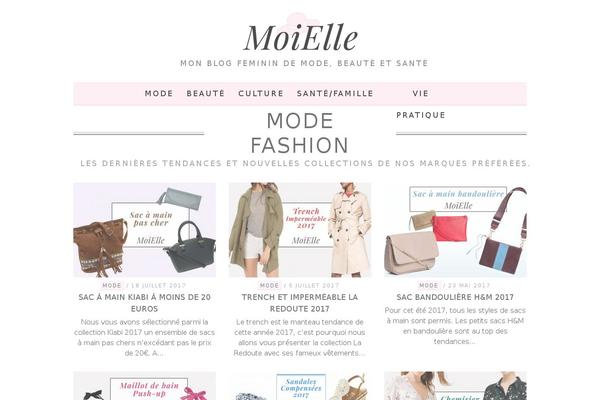The image size is (600, 400).
Task: Click MODE tag above H&M article
Action: click(429, 286)
